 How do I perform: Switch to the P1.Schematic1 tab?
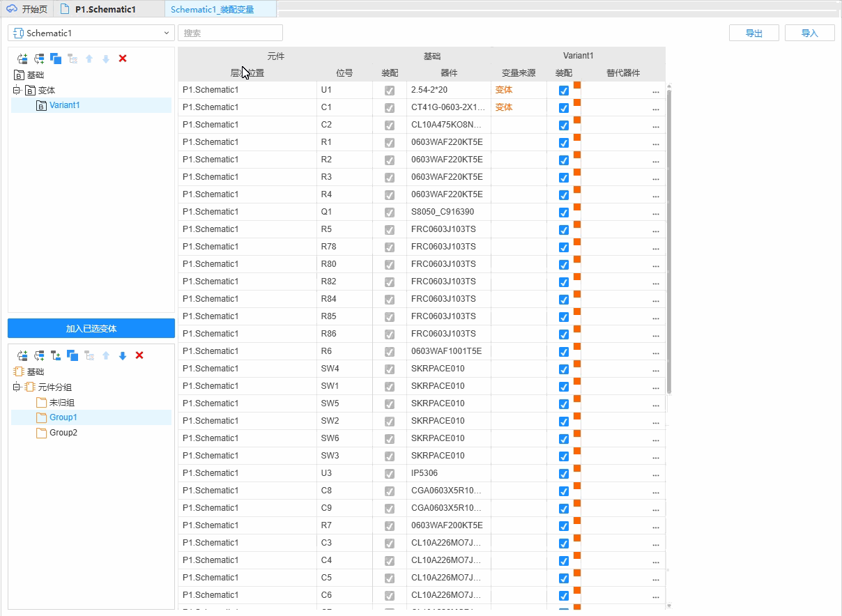click(x=105, y=10)
